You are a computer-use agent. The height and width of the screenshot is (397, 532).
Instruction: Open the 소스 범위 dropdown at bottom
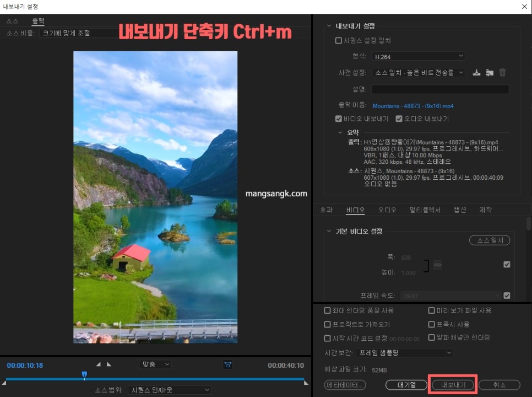click(168, 389)
